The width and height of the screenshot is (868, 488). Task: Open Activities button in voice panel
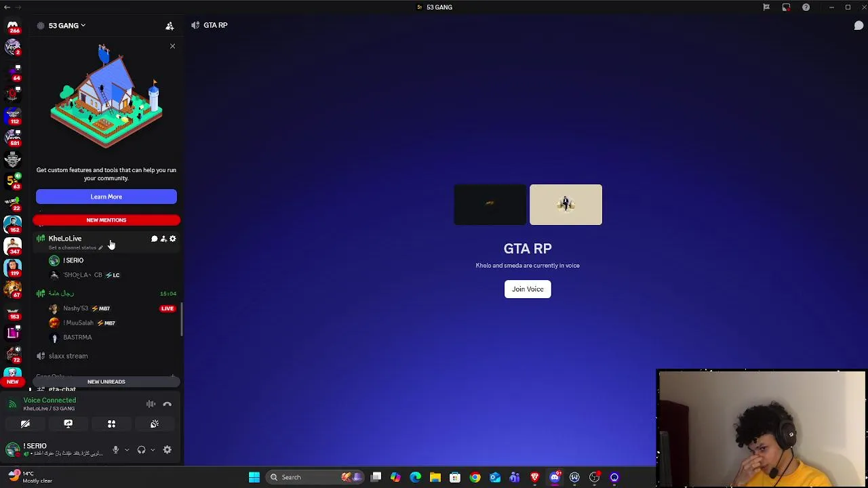[x=111, y=424]
